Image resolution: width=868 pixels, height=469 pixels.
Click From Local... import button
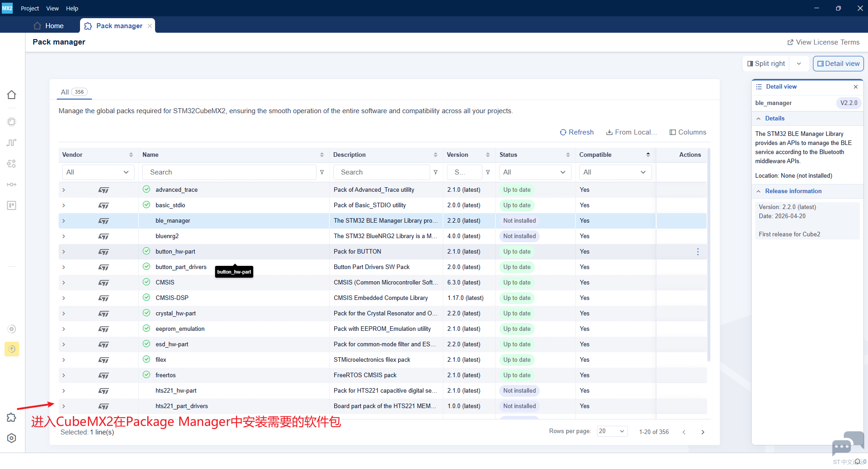coord(632,132)
